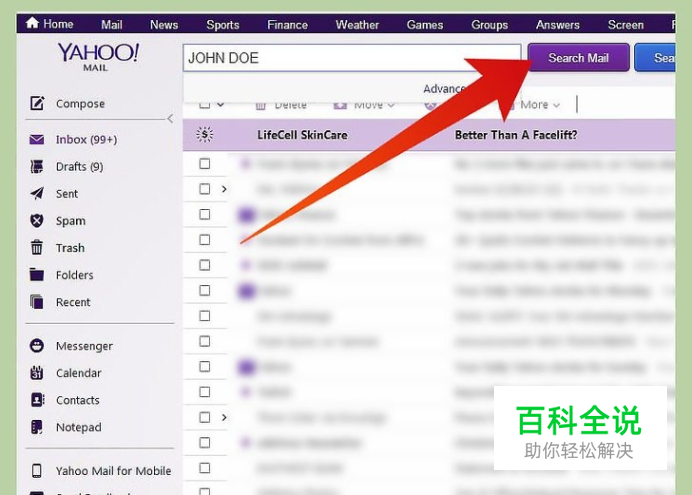Open Better Than A Facelift? subject

click(x=516, y=135)
